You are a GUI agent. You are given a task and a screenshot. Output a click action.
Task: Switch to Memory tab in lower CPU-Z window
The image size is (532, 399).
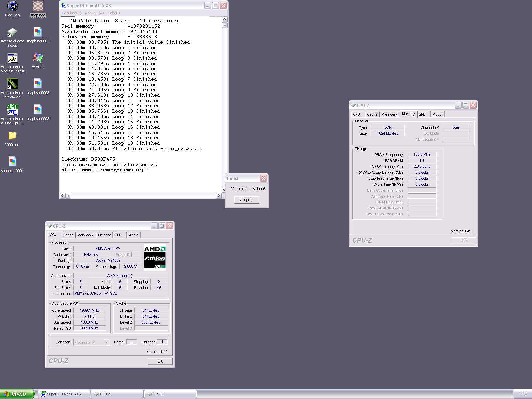[x=104, y=235]
